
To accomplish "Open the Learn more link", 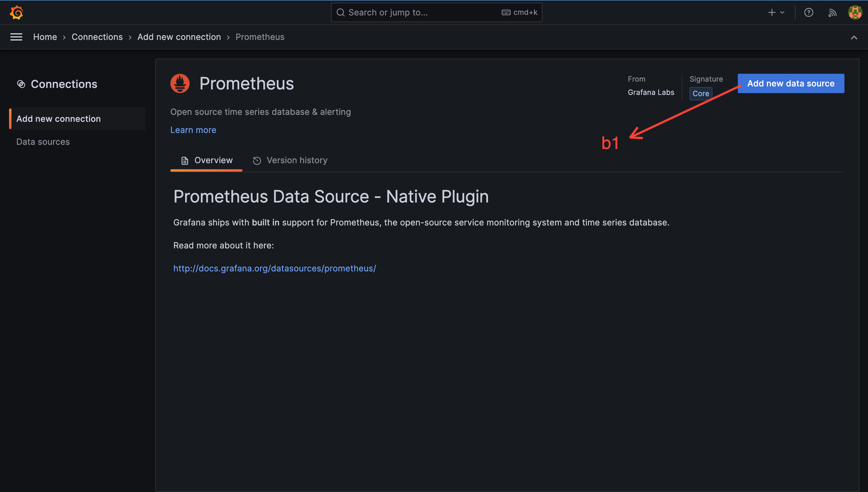I will pos(193,130).
